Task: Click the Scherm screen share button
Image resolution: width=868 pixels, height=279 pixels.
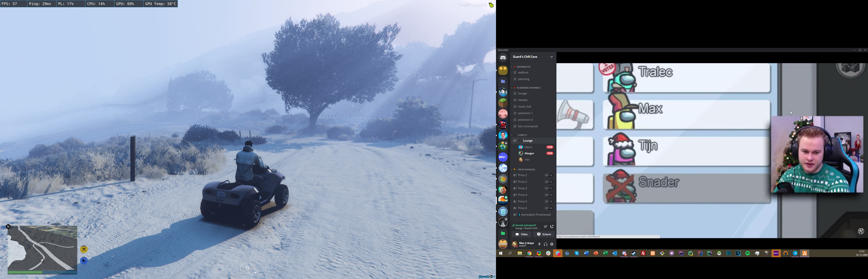Action: pyautogui.click(x=544, y=234)
